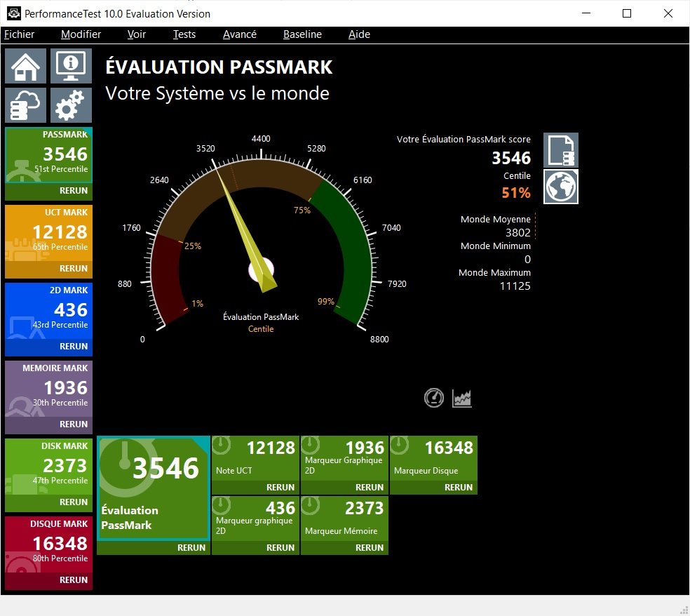690x616 pixels.
Task: Select the MEMOIRE MARK 1936 sidebar tile
Action: coord(48,389)
